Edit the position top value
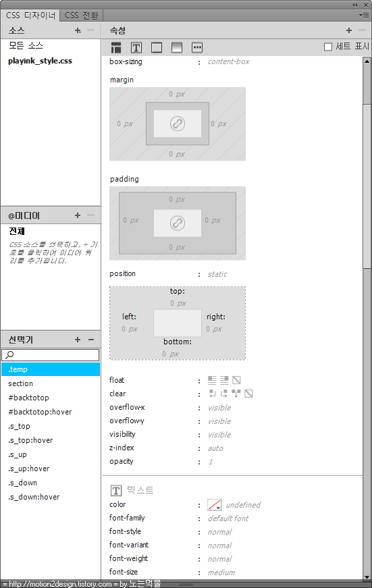372x588 pixels. 178,303
